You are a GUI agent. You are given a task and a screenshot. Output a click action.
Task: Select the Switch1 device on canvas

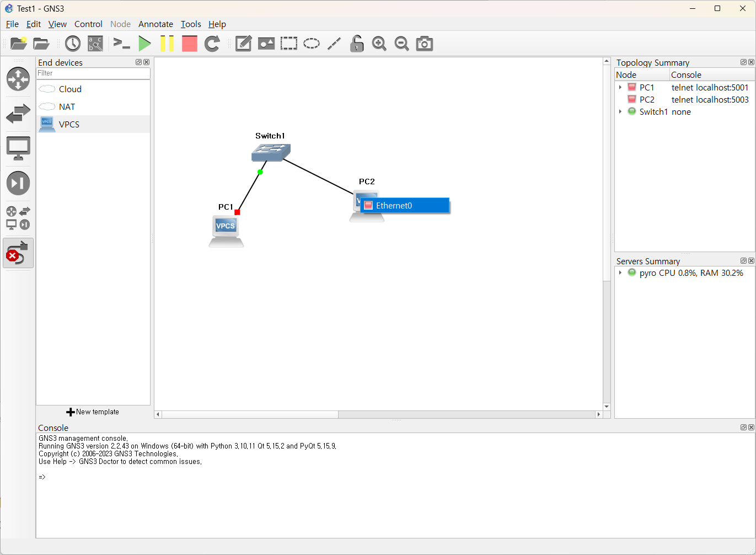271,152
